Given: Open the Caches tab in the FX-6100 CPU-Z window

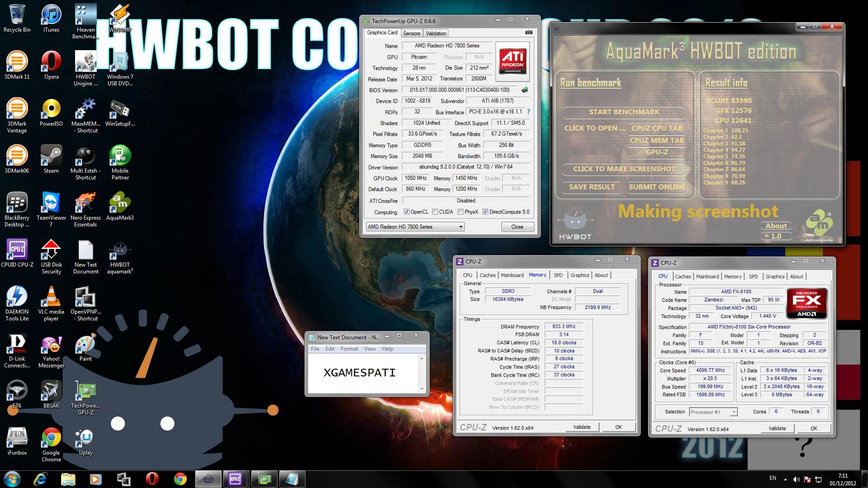Looking at the screenshot, I should 683,277.
